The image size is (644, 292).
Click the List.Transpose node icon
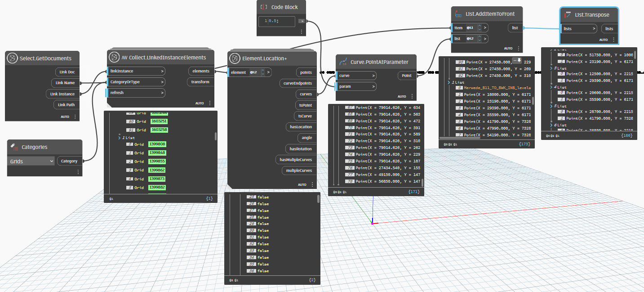click(x=568, y=15)
